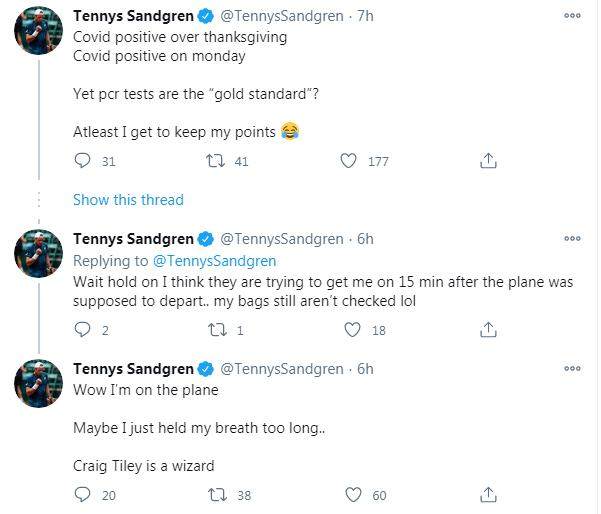Reply to the Craig Tiley wizard tweet

(82, 495)
